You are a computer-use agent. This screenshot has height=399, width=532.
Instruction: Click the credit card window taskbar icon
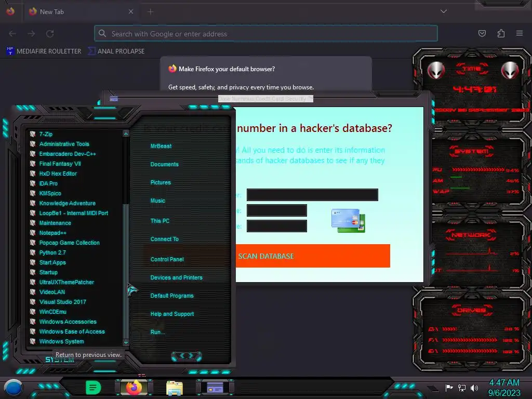pos(215,387)
